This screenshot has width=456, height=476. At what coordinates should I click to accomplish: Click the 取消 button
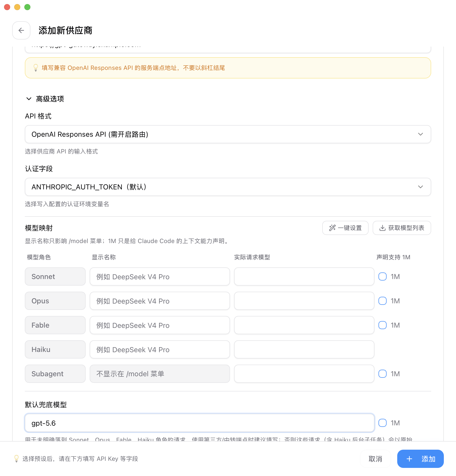[375, 459]
